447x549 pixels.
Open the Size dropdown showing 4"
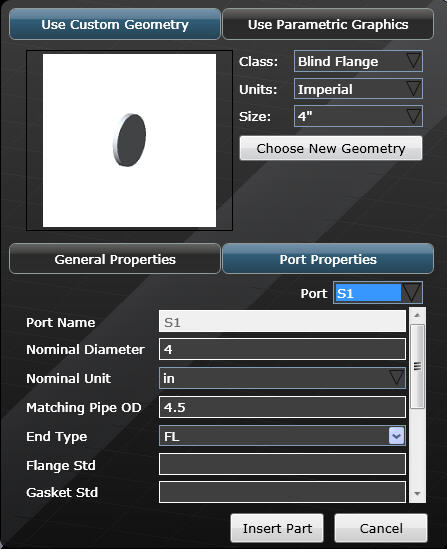(358, 116)
